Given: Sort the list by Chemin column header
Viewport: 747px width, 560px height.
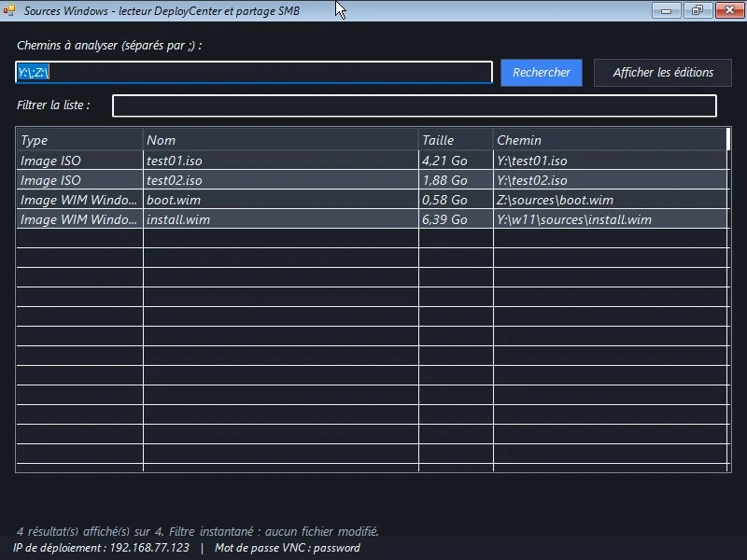Looking at the screenshot, I should (x=610, y=140).
